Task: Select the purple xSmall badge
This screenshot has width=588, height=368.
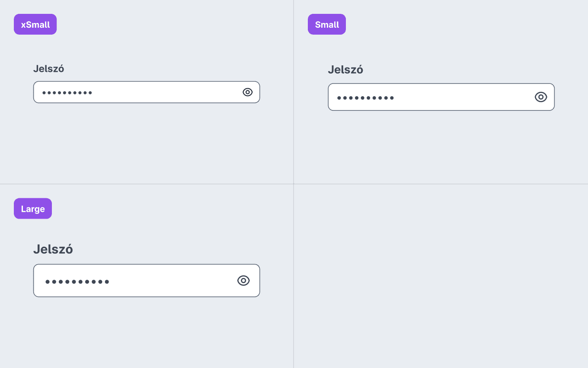Action: (x=35, y=24)
